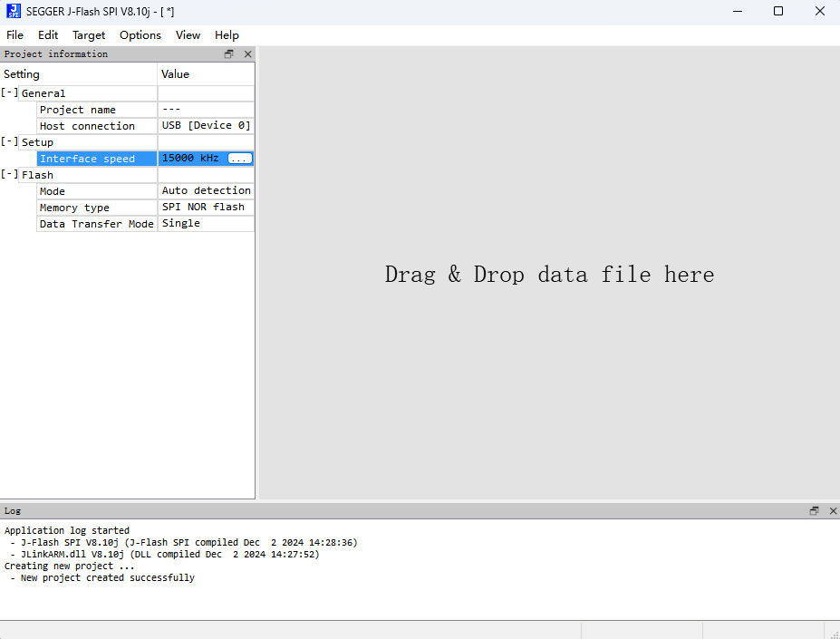This screenshot has height=639, width=840.
Task: Click the ellipsis button beside 15000 kHz
Action: [239, 159]
